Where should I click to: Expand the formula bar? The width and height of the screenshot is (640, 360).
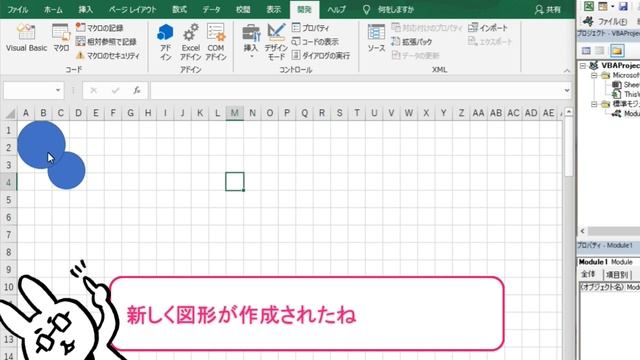click(x=567, y=90)
